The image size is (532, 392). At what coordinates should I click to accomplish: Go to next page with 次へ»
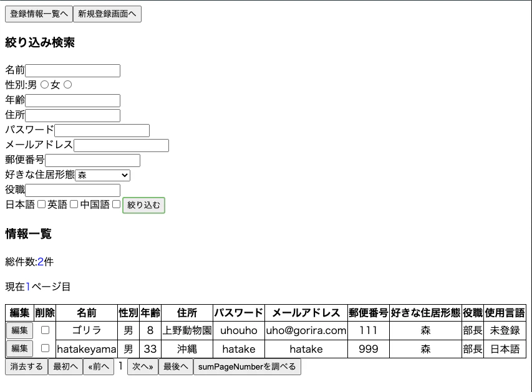(143, 366)
